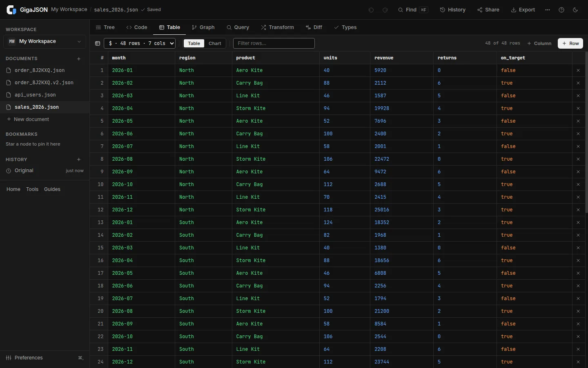Click the table layout icon beside the path selector

click(98, 43)
